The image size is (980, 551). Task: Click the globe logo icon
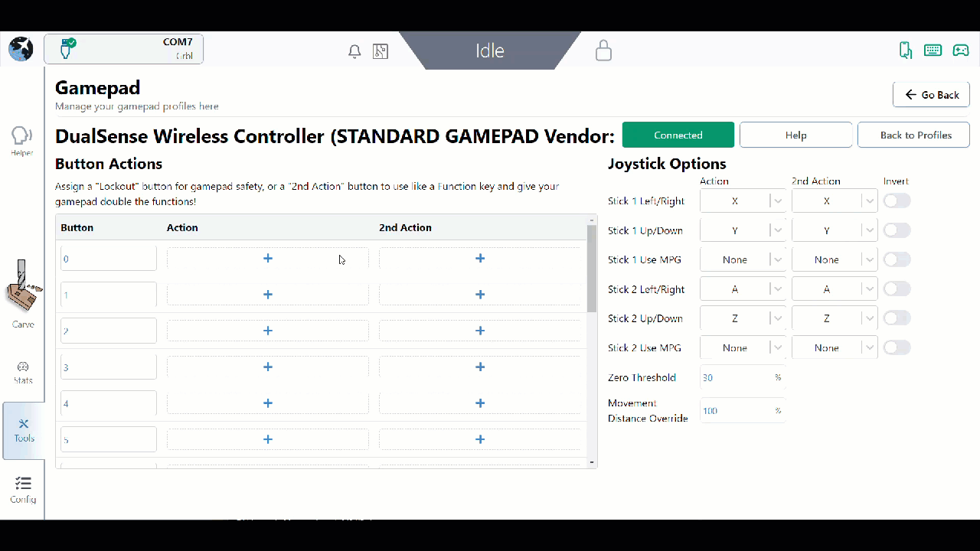pyautogui.click(x=21, y=49)
